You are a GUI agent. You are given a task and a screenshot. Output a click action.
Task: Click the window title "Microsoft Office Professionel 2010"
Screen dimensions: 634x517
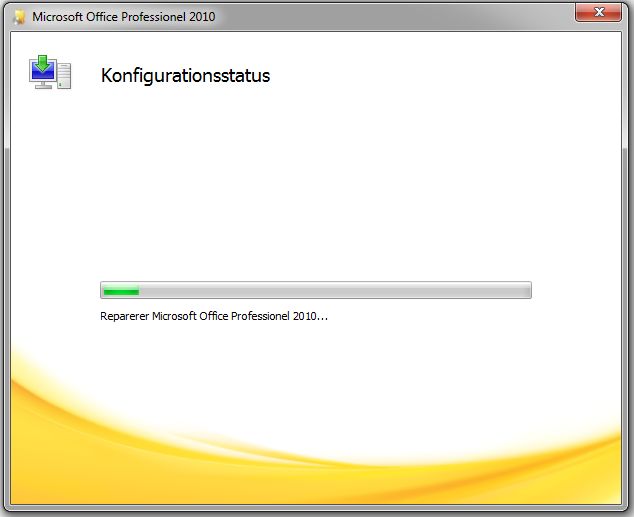pos(123,17)
